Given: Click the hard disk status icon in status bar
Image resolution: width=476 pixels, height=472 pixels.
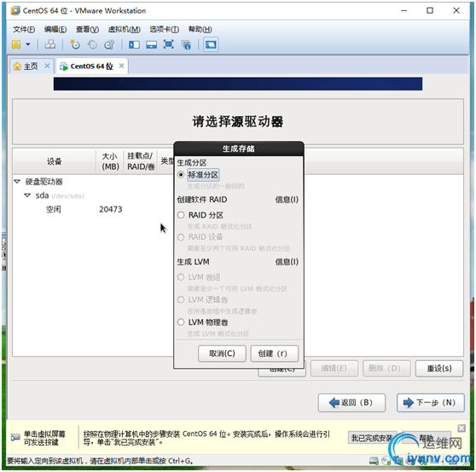Looking at the screenshot, I should pos(374,461).
